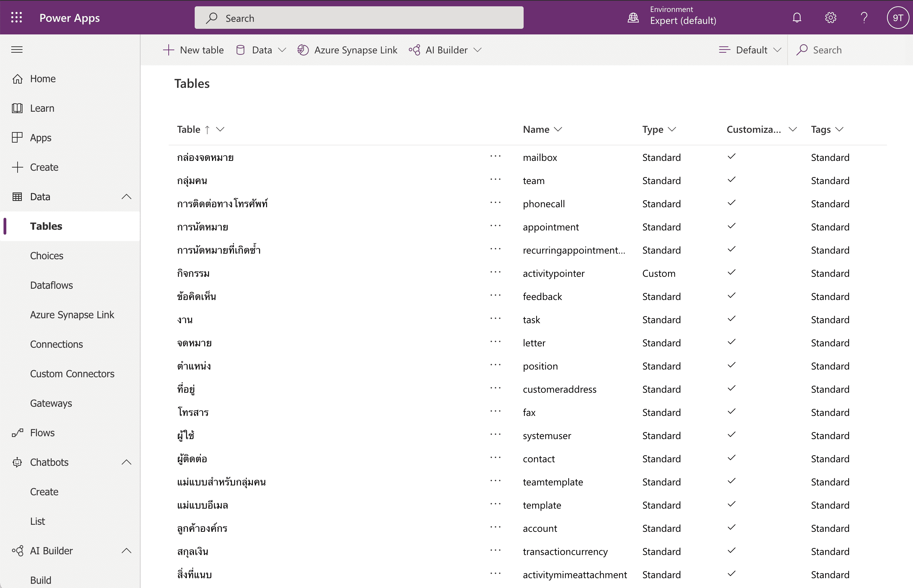Open Choices in the sidebar
Viewport: 913px width, 588px height.
click(47, 256)
